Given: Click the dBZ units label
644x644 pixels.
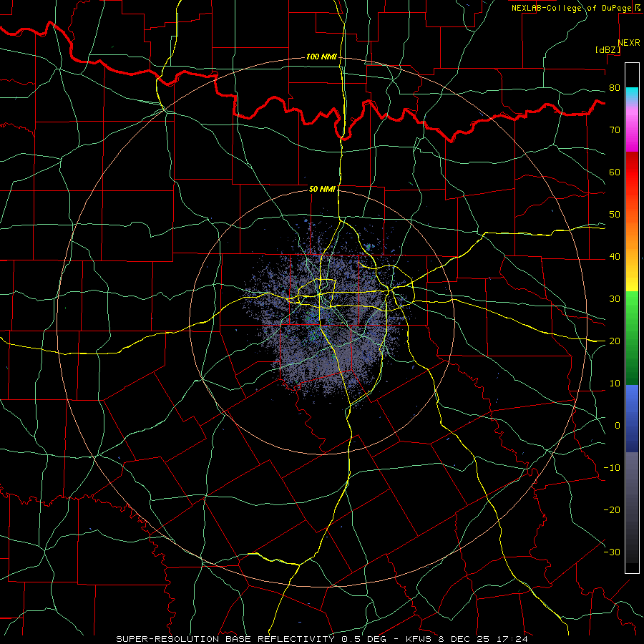Looking at the screenshot, I should tap(608, 49).
